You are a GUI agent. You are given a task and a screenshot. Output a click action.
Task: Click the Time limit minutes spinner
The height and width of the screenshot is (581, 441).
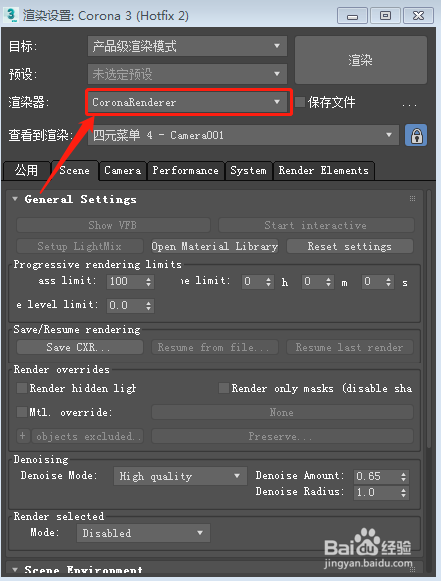(x=328, y=282)
